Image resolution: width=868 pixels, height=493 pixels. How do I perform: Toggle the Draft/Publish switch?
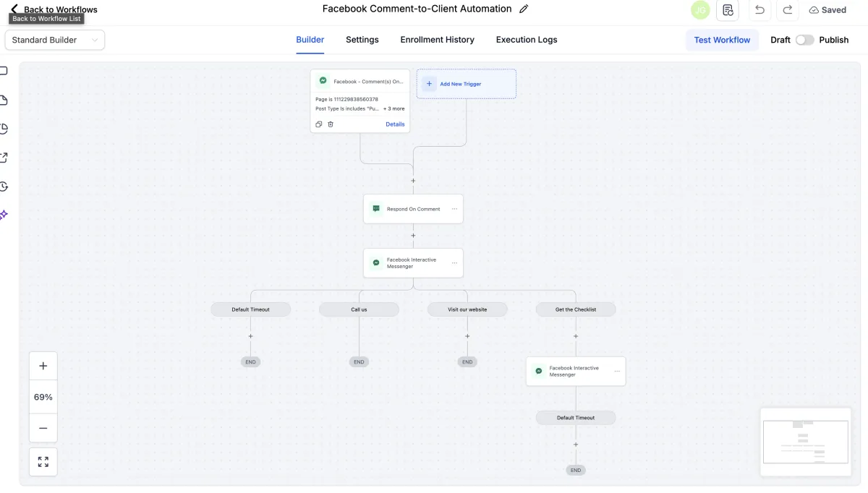tap(804, 40)
